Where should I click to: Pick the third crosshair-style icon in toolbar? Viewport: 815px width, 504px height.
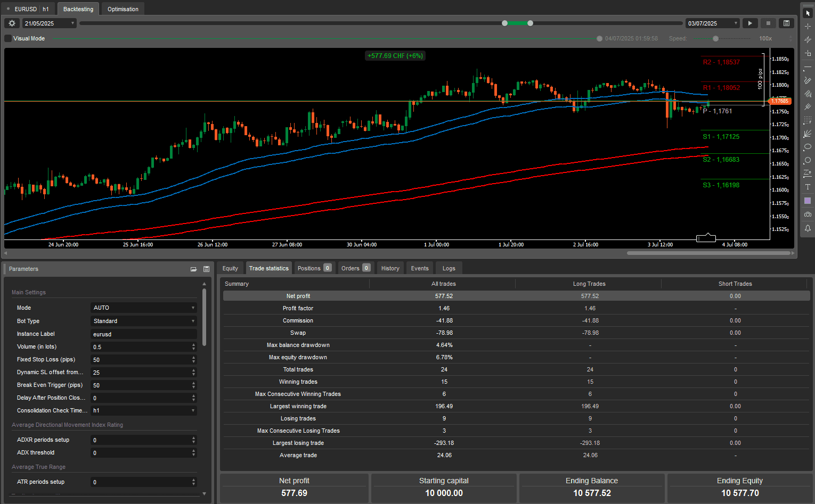tap(808, 39)
